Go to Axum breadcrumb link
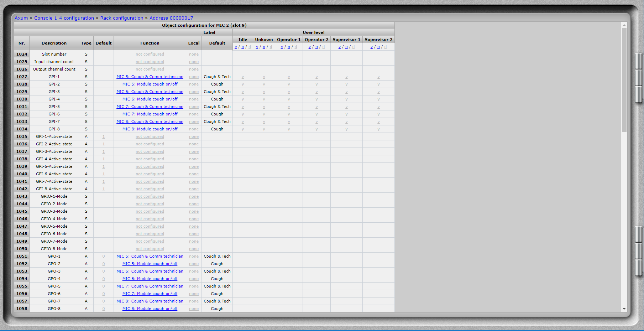This screenshot has width=644, height=331. pos(21,18)
